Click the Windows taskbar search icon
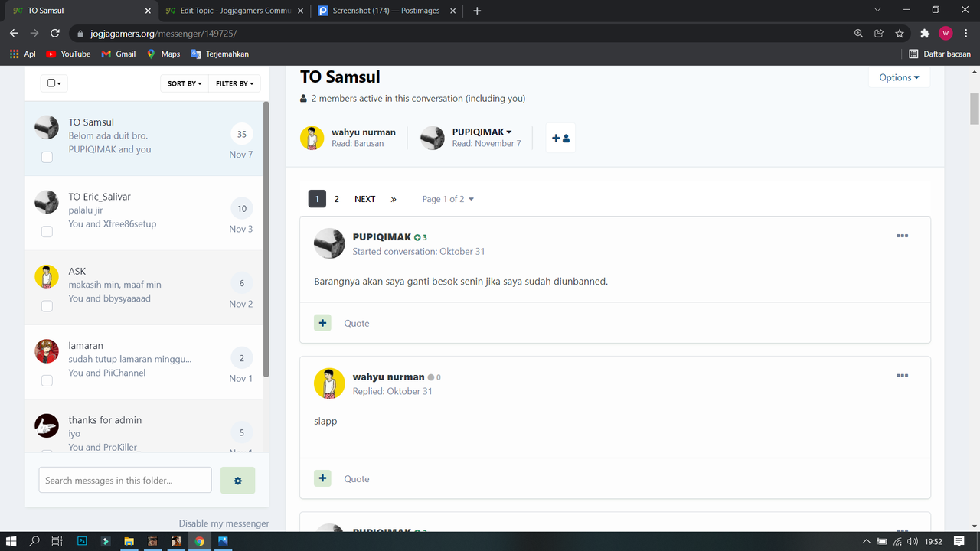The height and width of the screenshot is (551, 980). [34, 541]
